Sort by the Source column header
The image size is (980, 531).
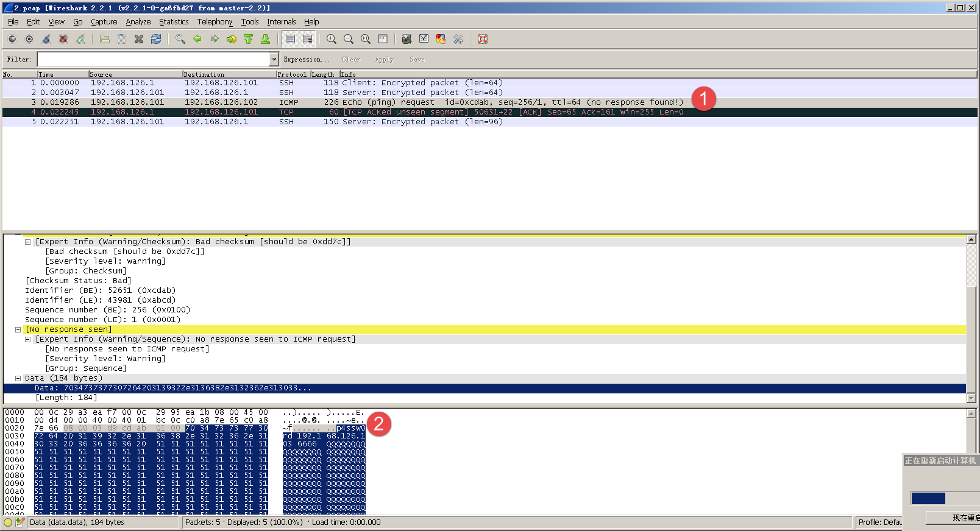(135, 74)
